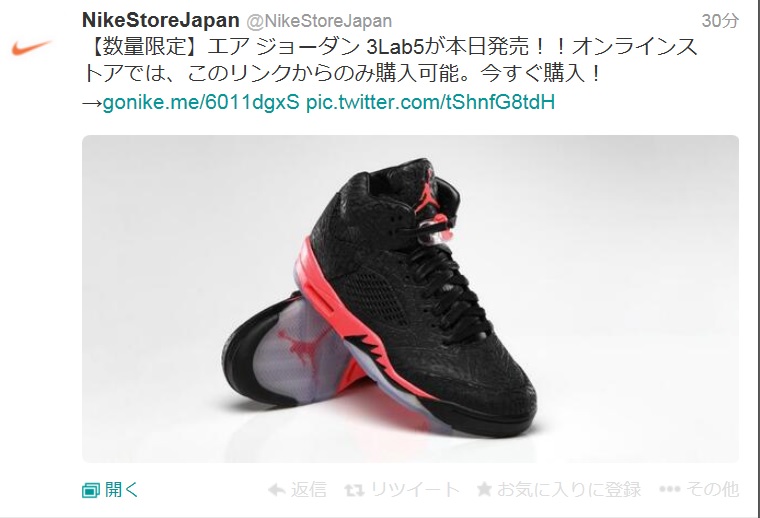Open the 30分 tweet timestamp

[x=720, y=21]
